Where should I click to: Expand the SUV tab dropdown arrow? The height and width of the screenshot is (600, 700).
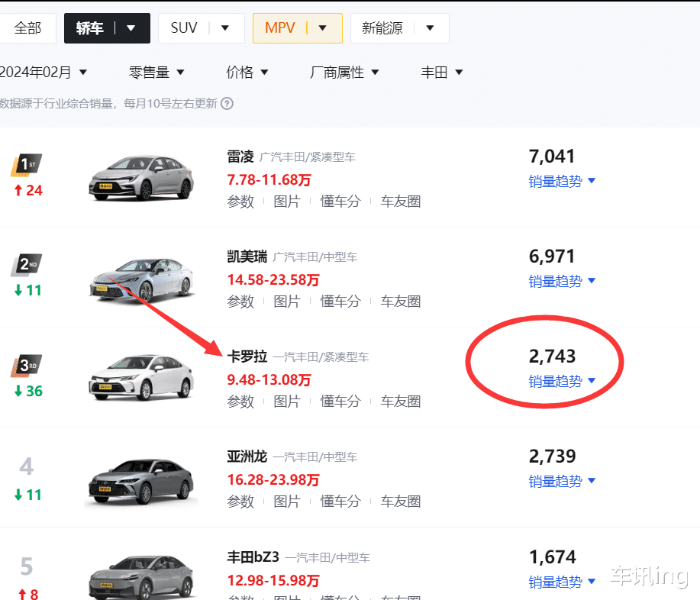coord(225,28)
